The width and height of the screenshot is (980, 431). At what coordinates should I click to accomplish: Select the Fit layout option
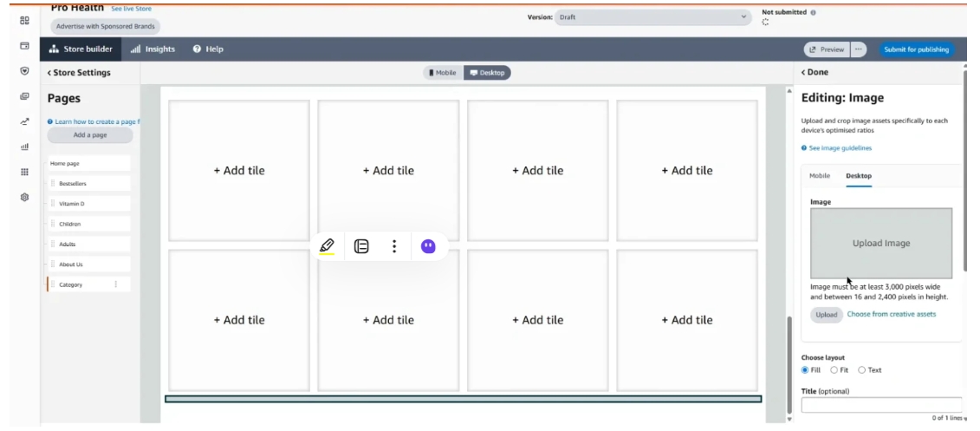(840, 370)
